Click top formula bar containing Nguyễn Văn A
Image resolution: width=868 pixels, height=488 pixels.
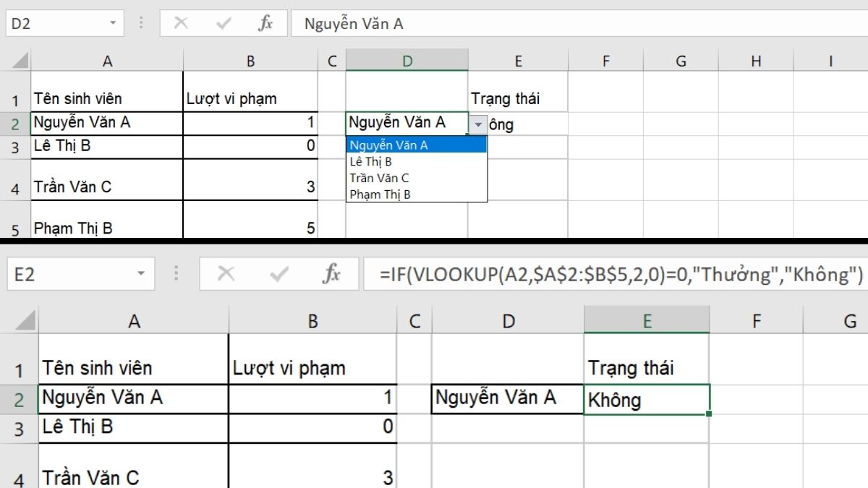click(579, 23)
